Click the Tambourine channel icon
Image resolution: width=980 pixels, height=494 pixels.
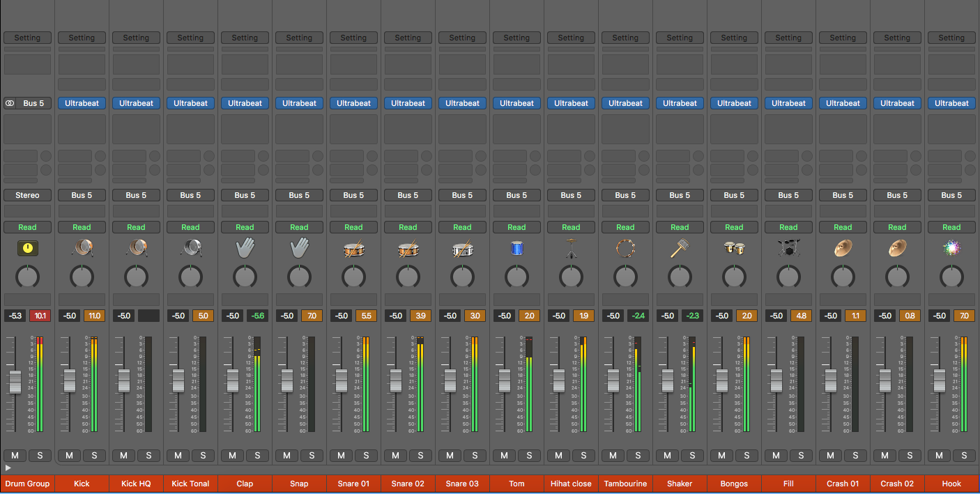(625, 247)
